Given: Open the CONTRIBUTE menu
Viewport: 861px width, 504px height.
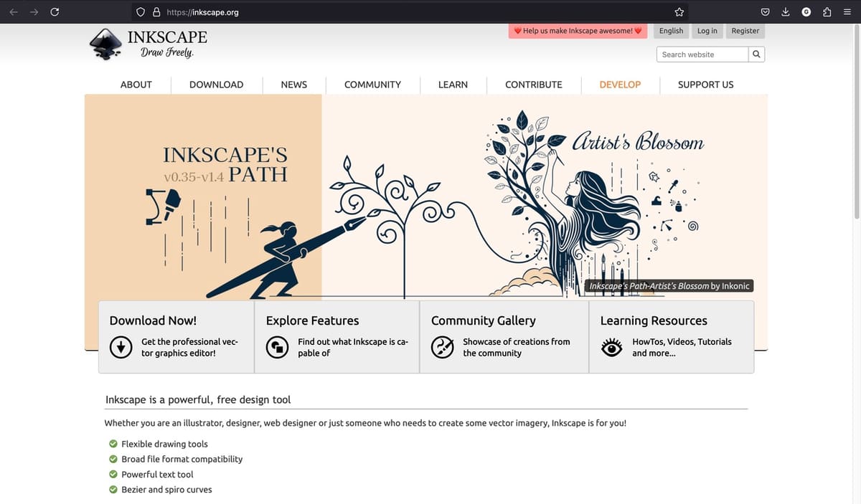Looking at the screenshot, I should click(534, 85).
